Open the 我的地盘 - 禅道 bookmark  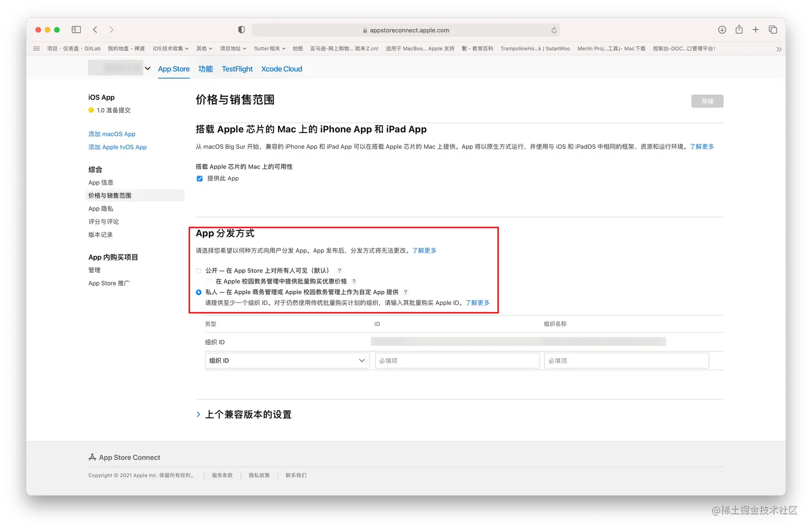point(126,48)
